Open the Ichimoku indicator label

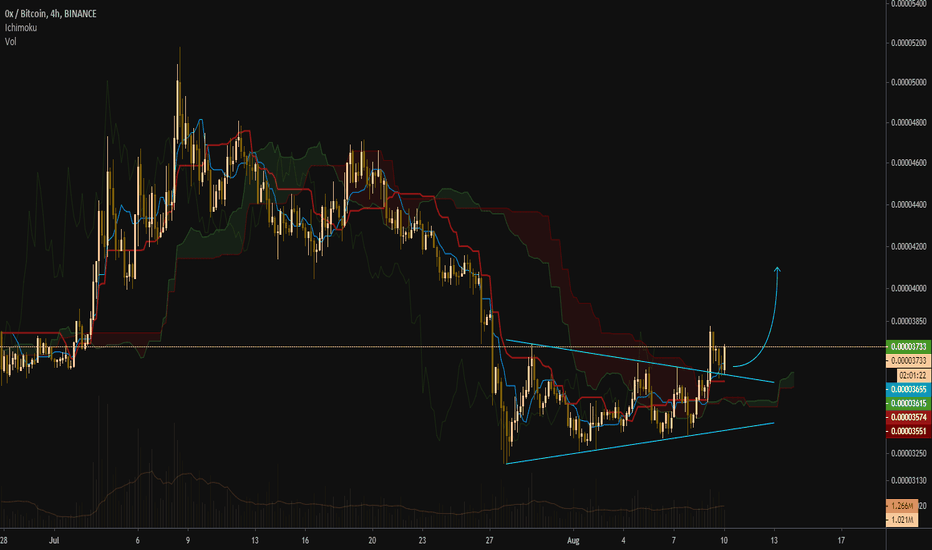coord(21,27)
